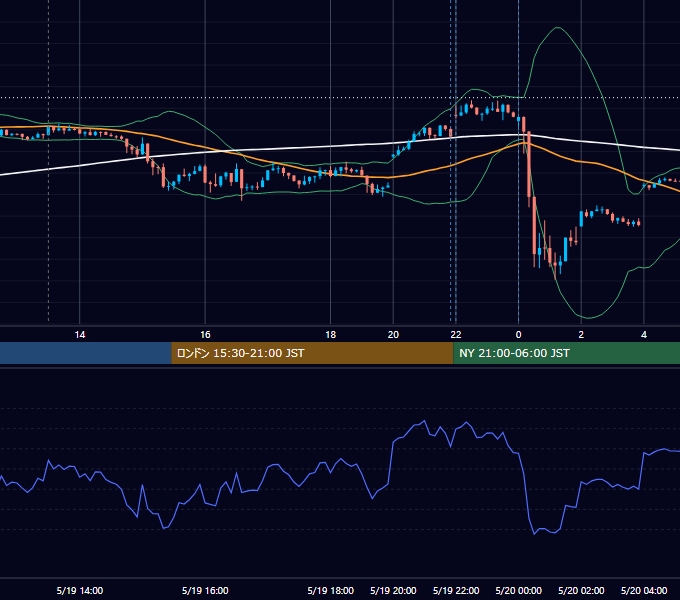This screenshot has height=600, width=680.
Task: Select the NY 21:00-06:00 JST session bar
Action: pos(566,353)
